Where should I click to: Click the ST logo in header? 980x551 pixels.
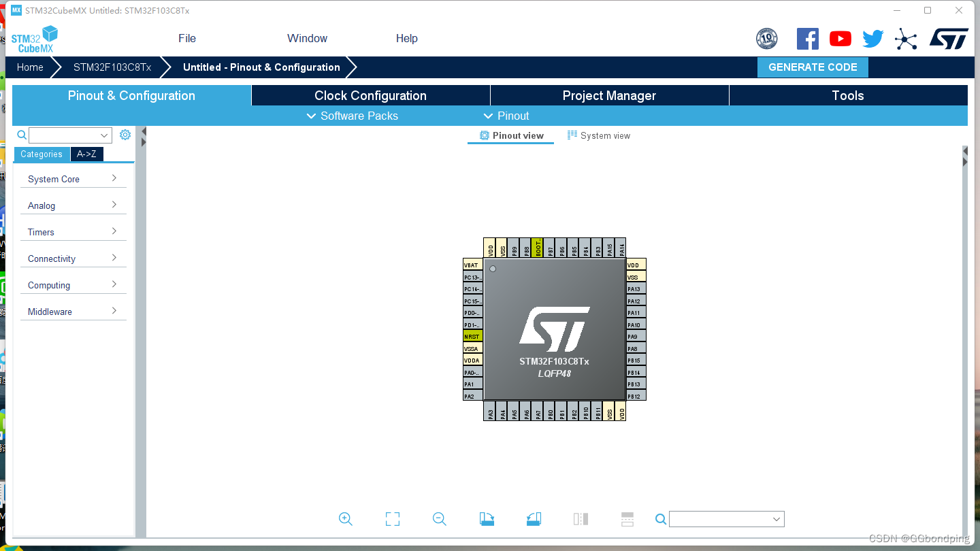click(x=949, y=39)
